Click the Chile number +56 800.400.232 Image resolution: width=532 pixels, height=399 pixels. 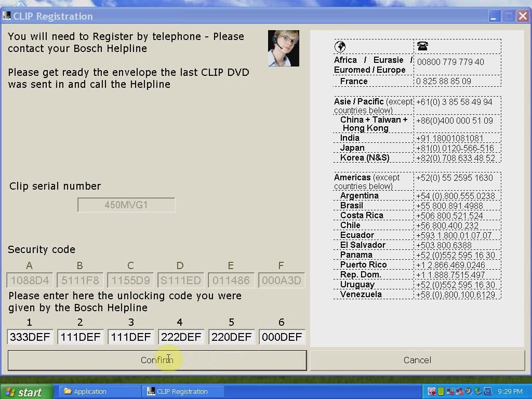pos(447,225)
